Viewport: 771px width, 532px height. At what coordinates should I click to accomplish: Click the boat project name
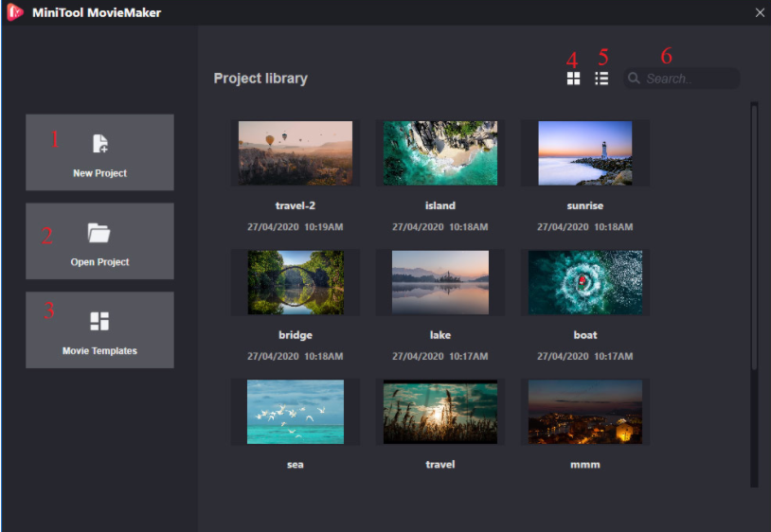(x=585, y=335)
